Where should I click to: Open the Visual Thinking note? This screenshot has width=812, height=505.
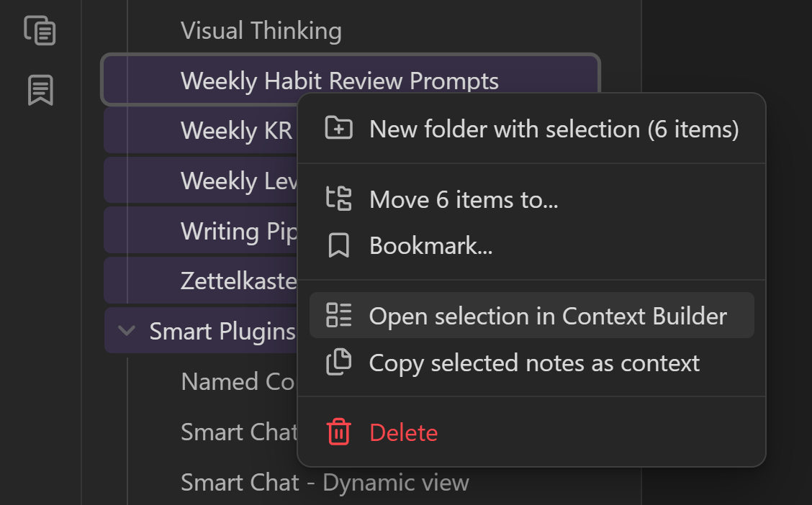click(261, 31)
